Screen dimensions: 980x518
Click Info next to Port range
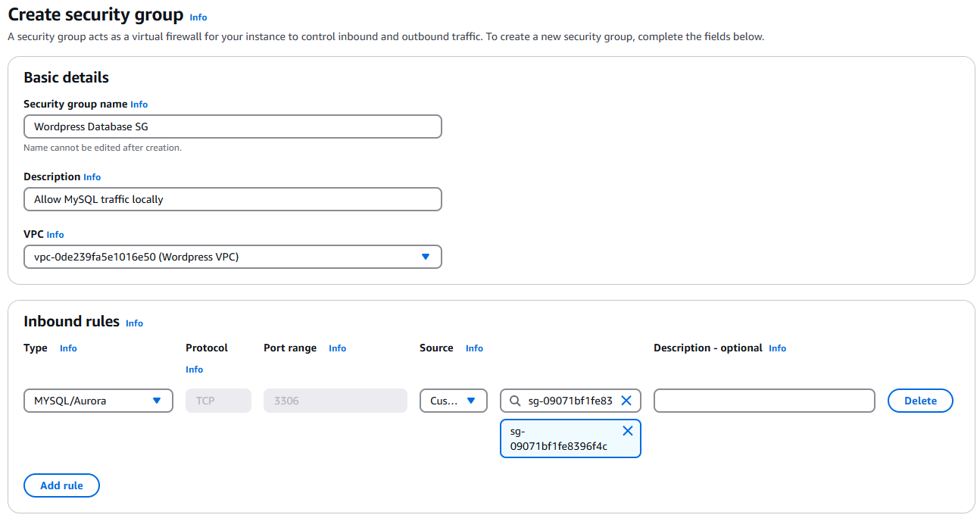[337, 348]
